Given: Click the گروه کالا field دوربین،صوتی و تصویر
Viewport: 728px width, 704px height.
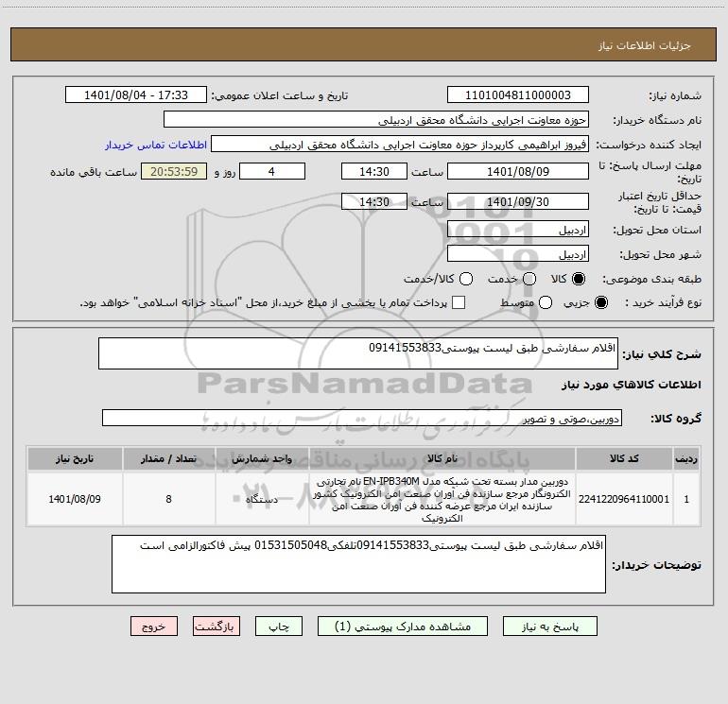Looking at the screenshot, I should pos(362,418).
